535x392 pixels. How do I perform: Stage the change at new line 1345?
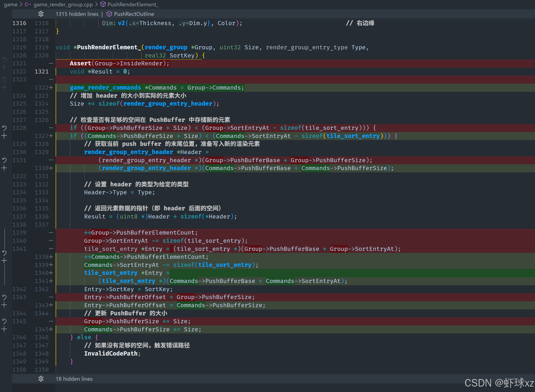[x=4, y=329]
